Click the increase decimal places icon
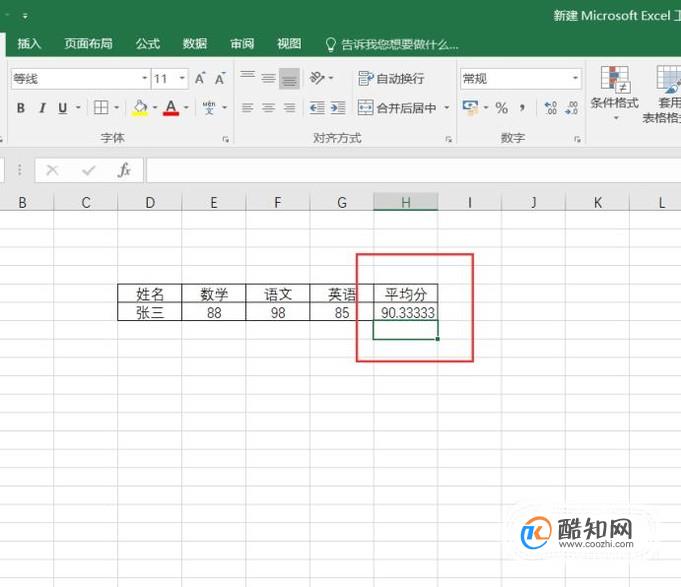681x587 pixels. (x=550, y=108)
